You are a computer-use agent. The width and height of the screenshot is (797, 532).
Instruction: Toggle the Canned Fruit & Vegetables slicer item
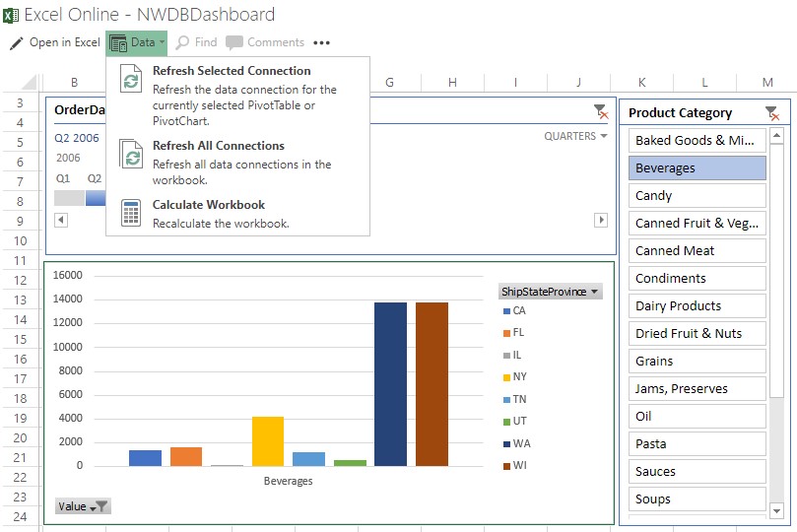[x=697, y=223]
